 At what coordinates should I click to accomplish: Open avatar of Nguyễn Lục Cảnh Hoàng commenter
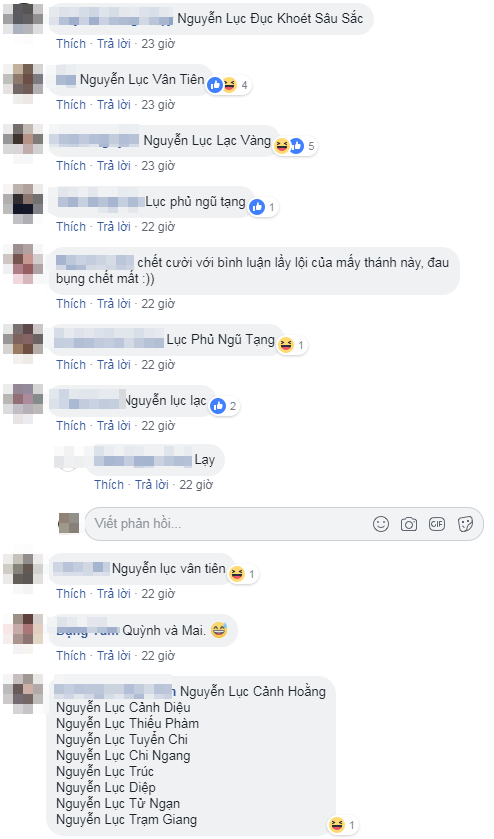pos(23,694)
